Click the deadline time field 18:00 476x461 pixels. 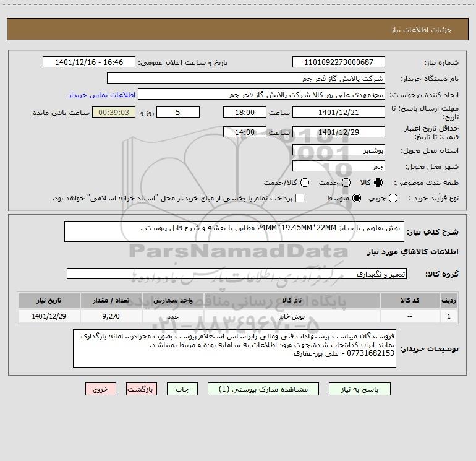(245, 112)
